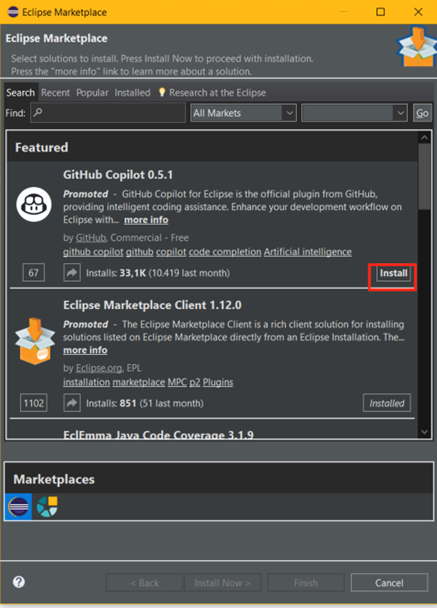Open more info link for Marketplace Client

[85, 350]
